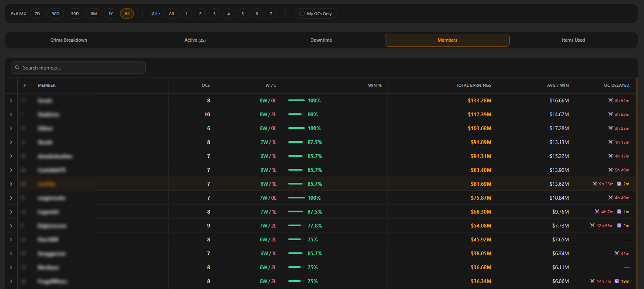Expand the member row with 10 OCs
644x289 pixels.
coord(11,115)
